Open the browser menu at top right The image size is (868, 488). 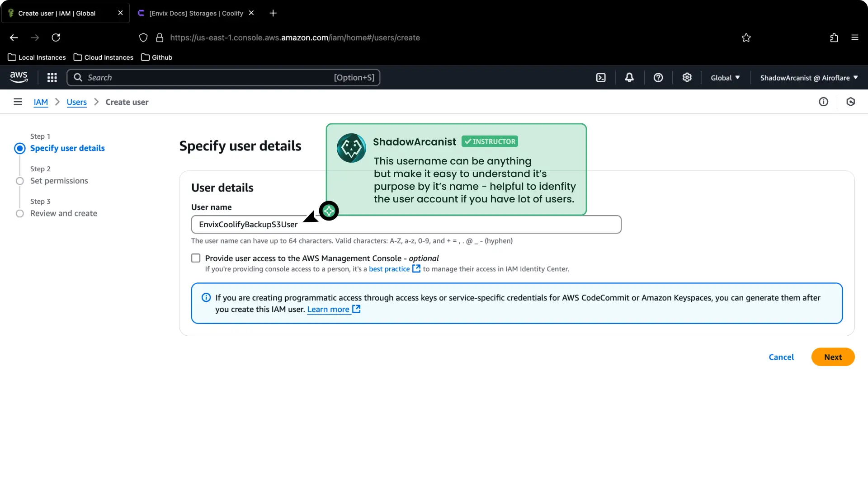pyautogui.click(x=855, y=38)
